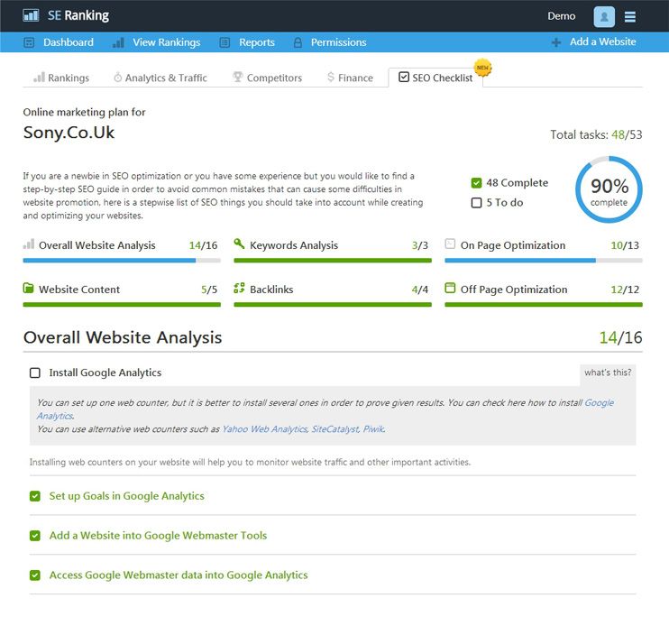Click the View Rankings bar chart icon
This screenshot has height=644, width=669.
[x=118, y=42]
